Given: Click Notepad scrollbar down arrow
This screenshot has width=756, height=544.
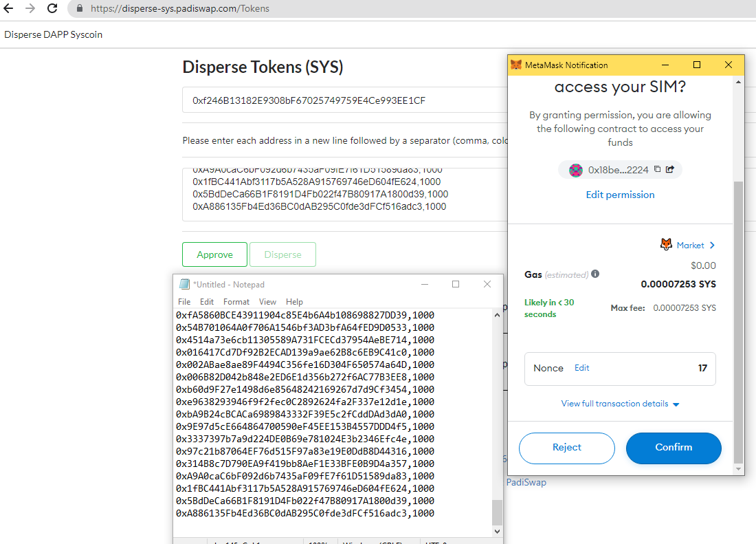Looking at the screenshot, I should coord(497,531).
